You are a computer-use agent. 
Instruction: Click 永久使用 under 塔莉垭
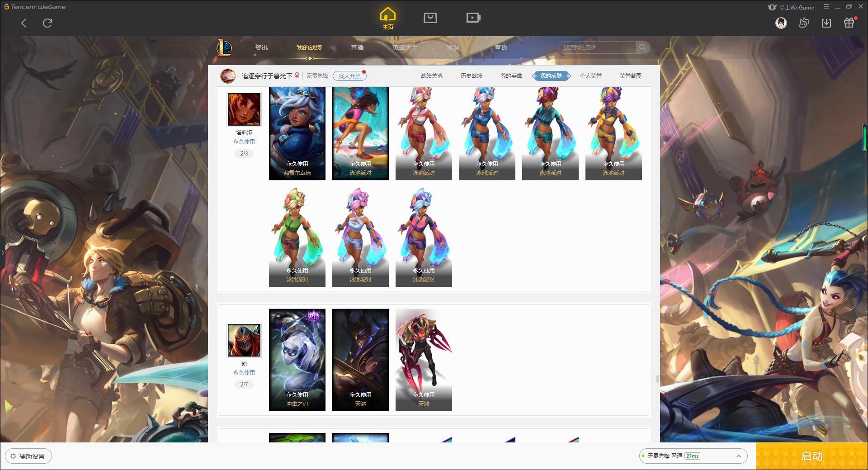[x=244, y=142]
